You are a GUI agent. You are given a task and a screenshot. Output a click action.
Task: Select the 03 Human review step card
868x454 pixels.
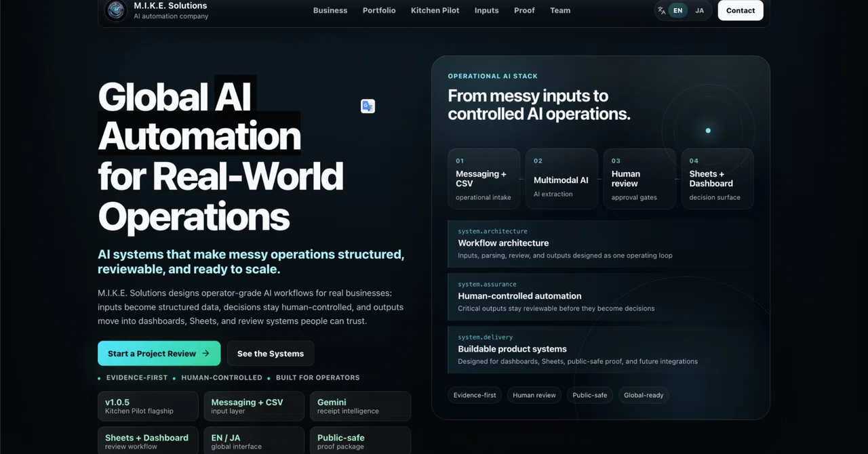coord(639,178)
